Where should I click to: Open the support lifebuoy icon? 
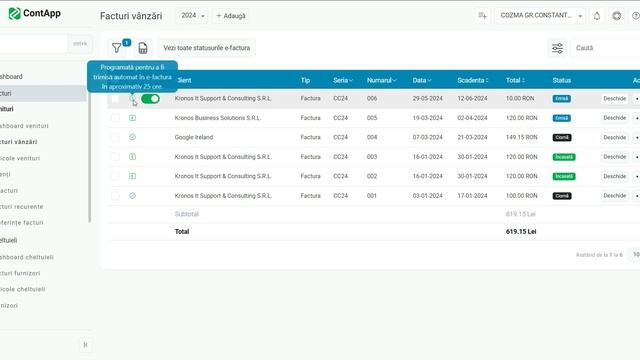(x=616, y=16)
